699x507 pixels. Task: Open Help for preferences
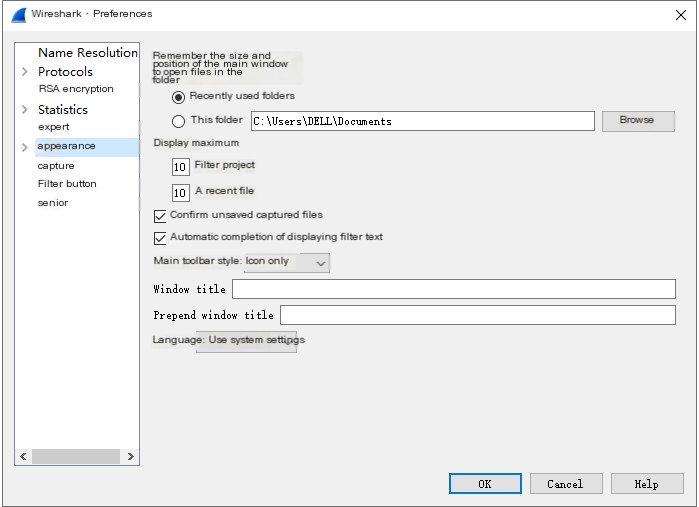(647, 484)
